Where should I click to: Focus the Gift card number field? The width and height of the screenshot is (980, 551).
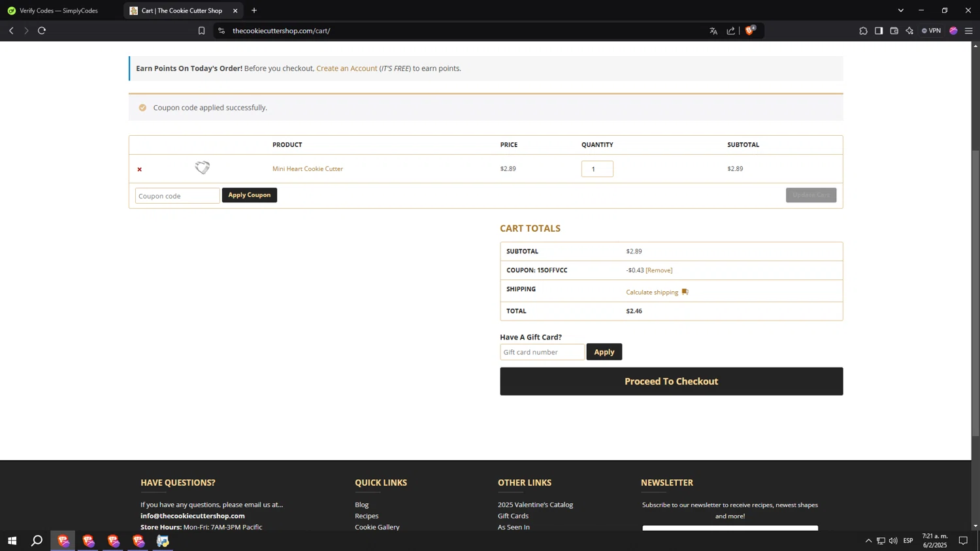click(x=542, y=352)
